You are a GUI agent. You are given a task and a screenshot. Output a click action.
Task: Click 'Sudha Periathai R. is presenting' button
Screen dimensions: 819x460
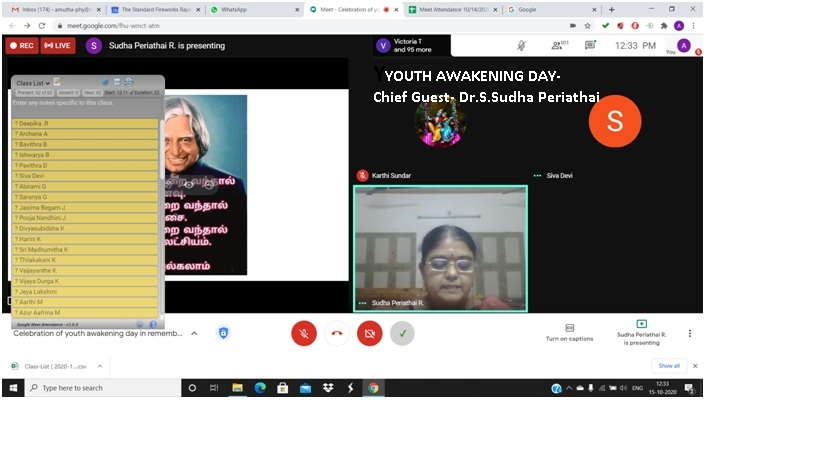(x=641, y=333)
